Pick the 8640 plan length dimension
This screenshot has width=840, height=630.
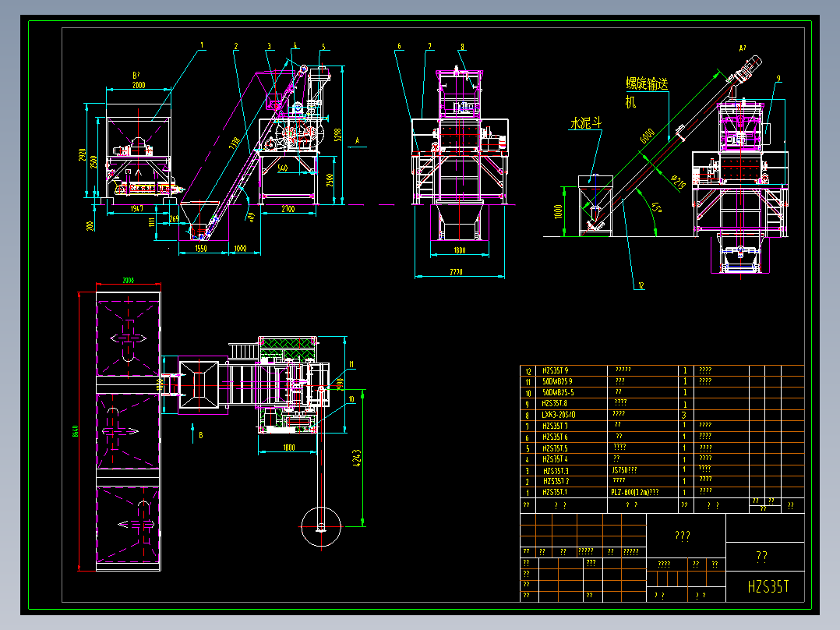[75, 431]
